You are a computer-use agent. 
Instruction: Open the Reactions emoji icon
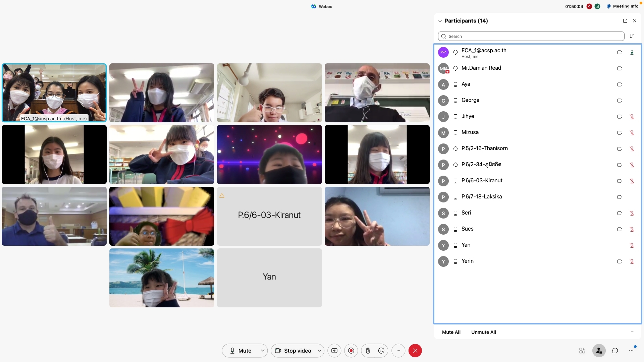tap(381, 351)
